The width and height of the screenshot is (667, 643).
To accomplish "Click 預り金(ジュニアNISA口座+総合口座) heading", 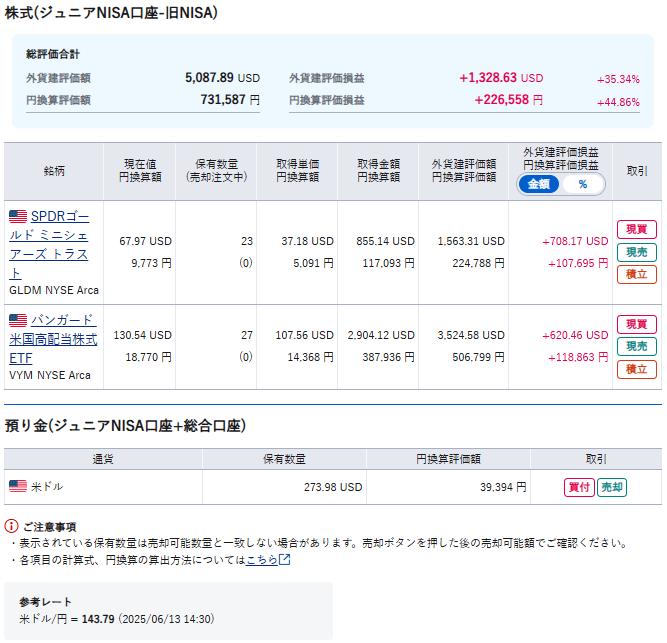I will click(125, 426).
